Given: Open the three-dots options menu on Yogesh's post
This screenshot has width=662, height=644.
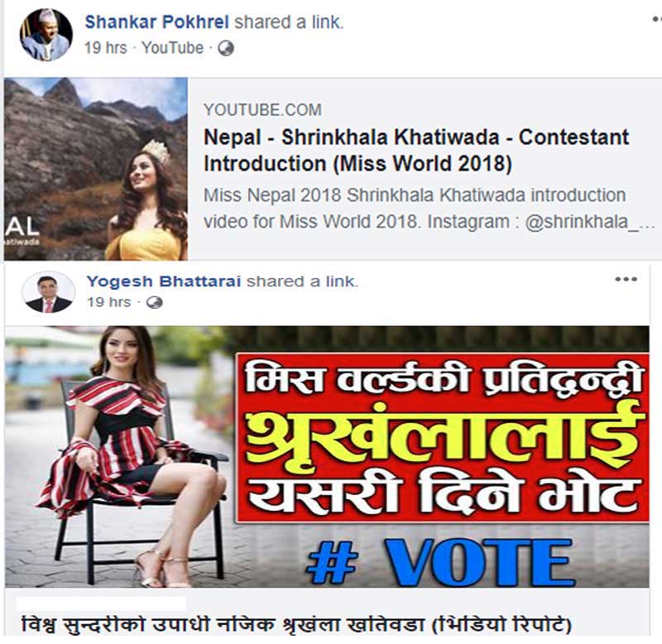Looking at the screenshot, I should pyautogui.click(x=626, y=279).
